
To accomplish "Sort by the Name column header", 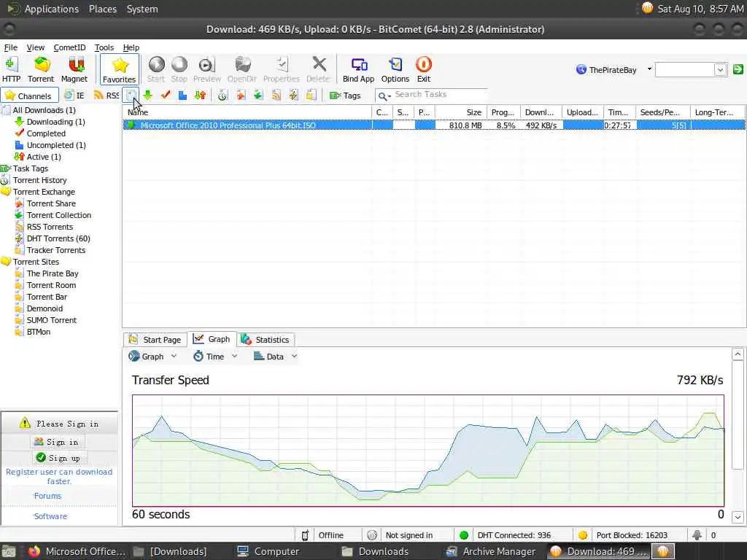I will coord(247,112).
